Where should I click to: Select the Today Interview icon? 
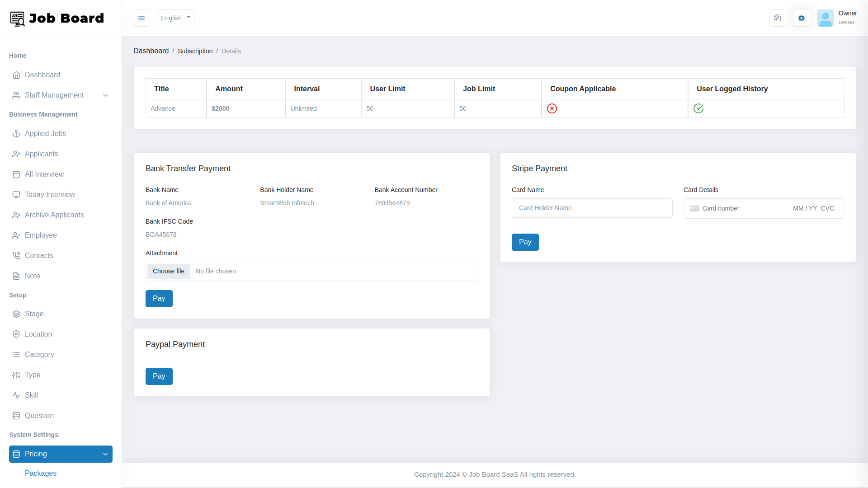pos(16,195)
